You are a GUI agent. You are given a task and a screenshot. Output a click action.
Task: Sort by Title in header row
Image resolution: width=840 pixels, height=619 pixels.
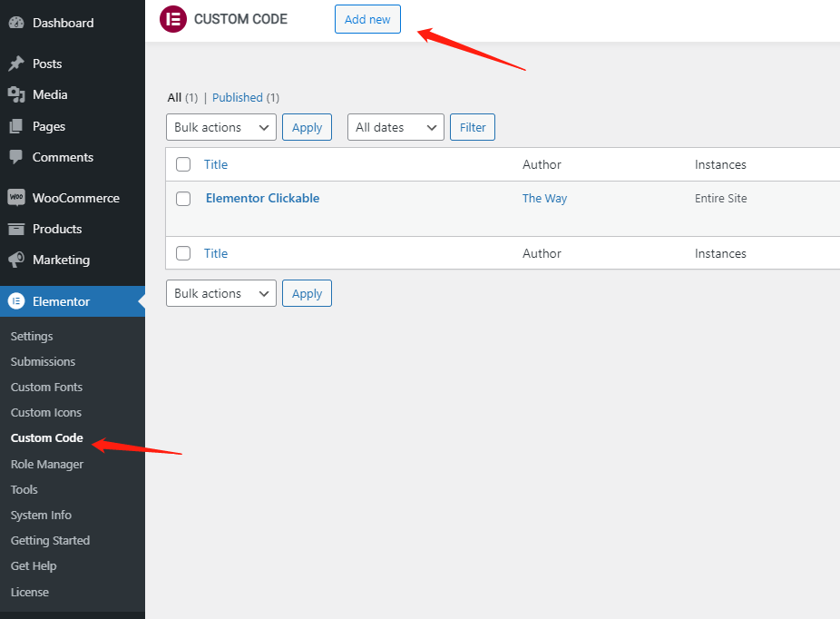[x=216, y=164]
